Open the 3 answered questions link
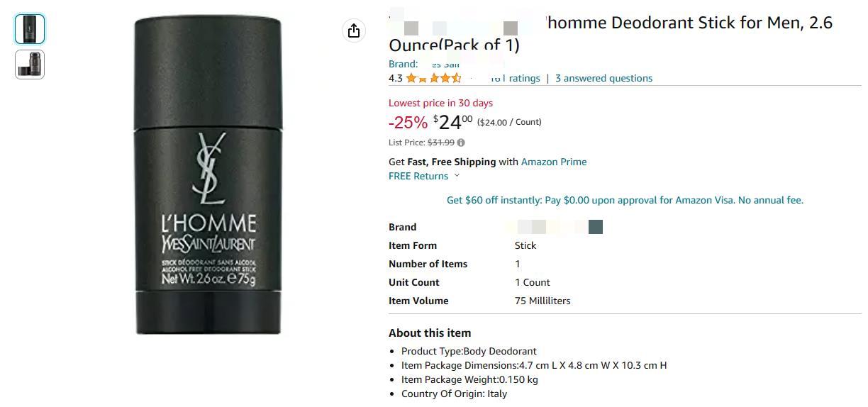Viewport: 868px width, 407px height. click(x=603, y=78)
